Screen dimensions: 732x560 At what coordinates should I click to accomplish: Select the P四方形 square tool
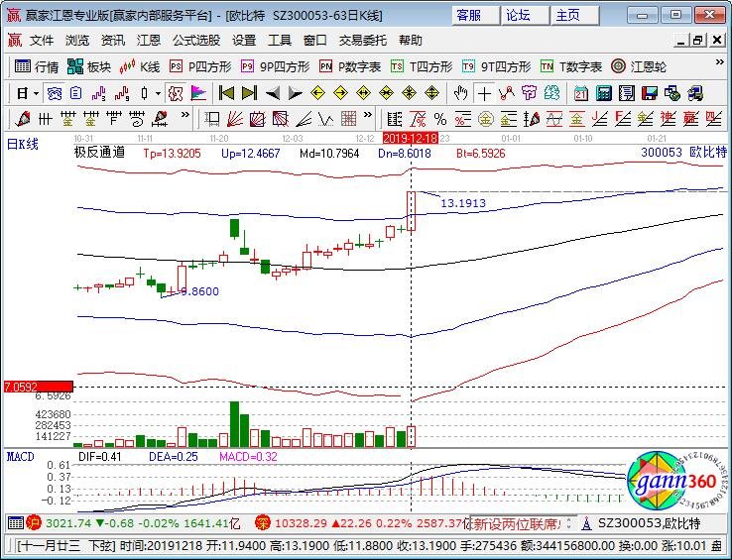(x=199, y=66)
